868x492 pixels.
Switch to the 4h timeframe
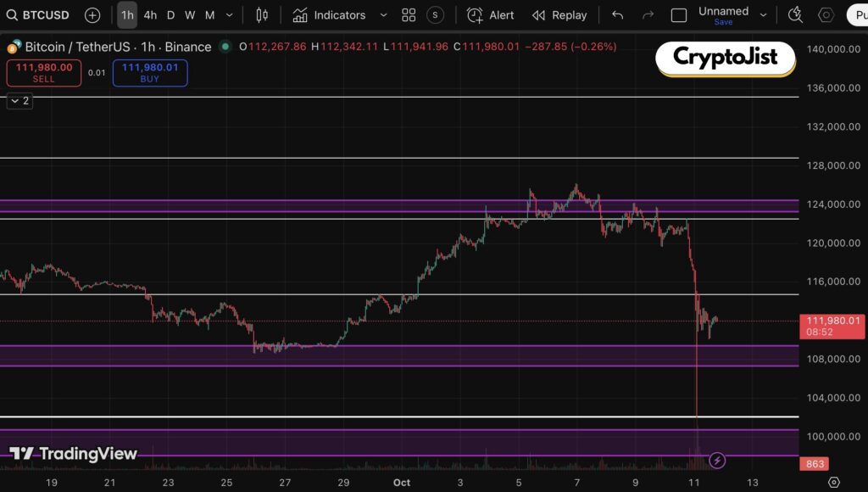click(150, 15)
